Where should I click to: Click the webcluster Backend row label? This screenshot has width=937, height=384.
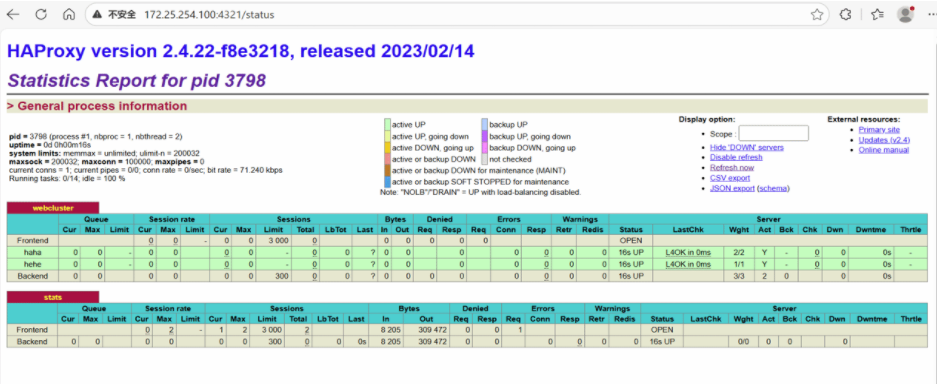pos(32,276)
